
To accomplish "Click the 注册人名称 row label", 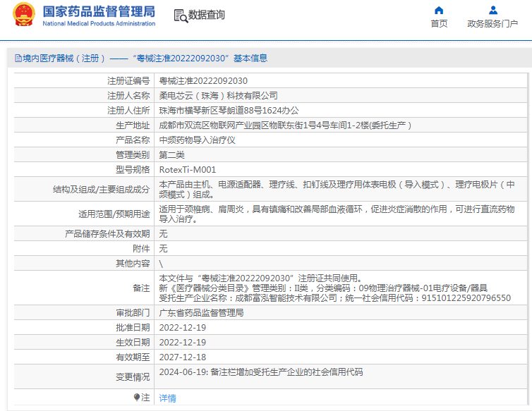I will (x=128, y=96).
